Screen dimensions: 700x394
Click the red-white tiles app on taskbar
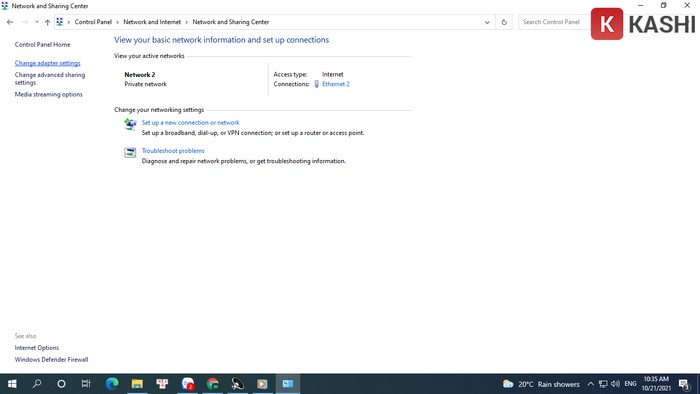162,384
